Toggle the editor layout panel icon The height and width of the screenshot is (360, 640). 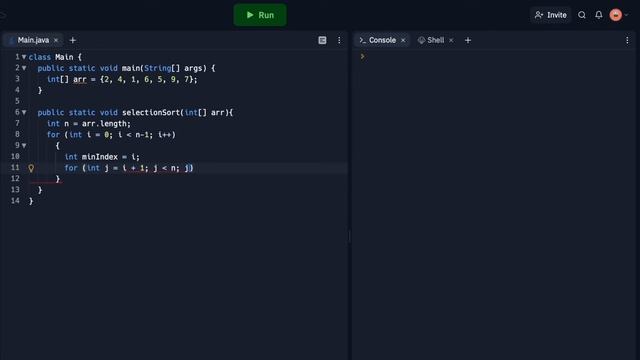(x=322, y=40)
